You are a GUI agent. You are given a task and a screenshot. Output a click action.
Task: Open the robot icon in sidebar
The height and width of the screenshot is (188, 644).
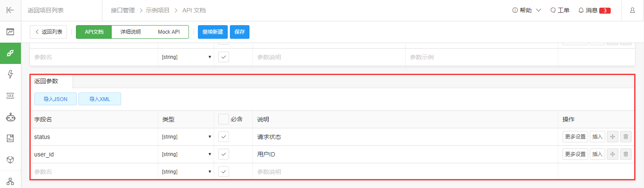tap(10, 117)
